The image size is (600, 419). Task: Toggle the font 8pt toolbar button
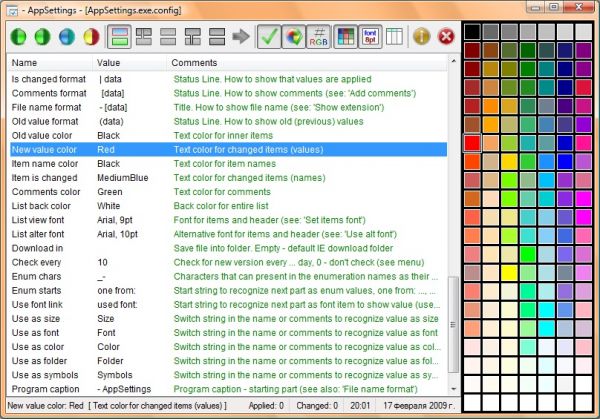point(370,37)
